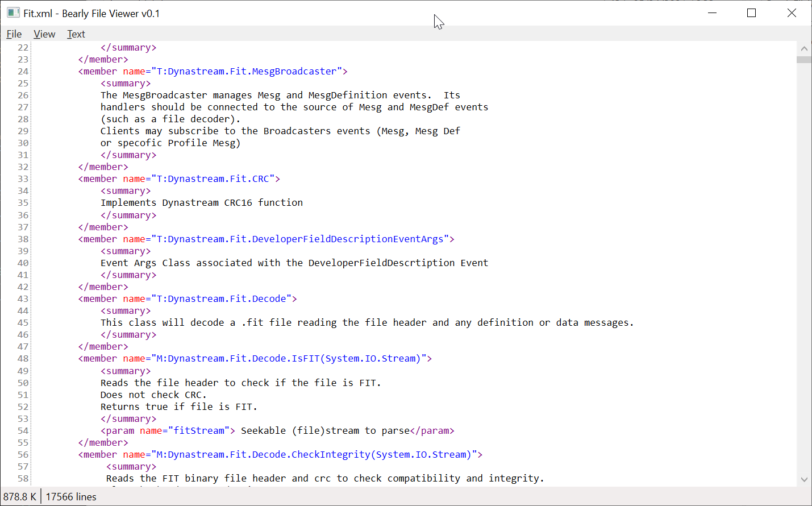
Task: Click the Bearly File Viewer app icon
Action: [x=13, y=13]
